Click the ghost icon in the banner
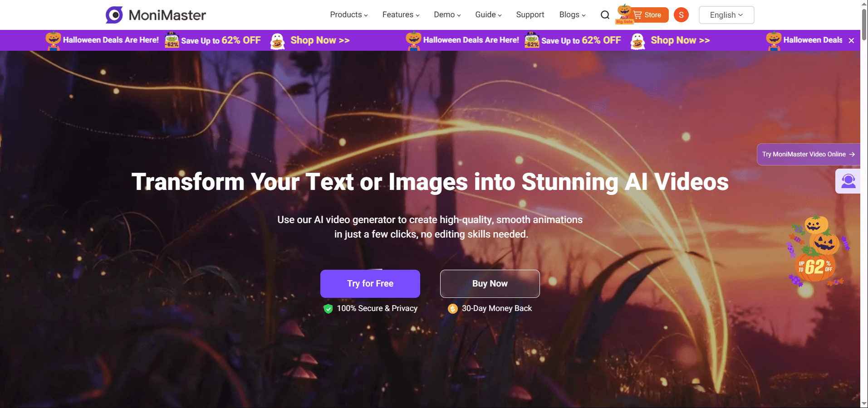Viewport: 868px width, 408px height. click(277, 41)
